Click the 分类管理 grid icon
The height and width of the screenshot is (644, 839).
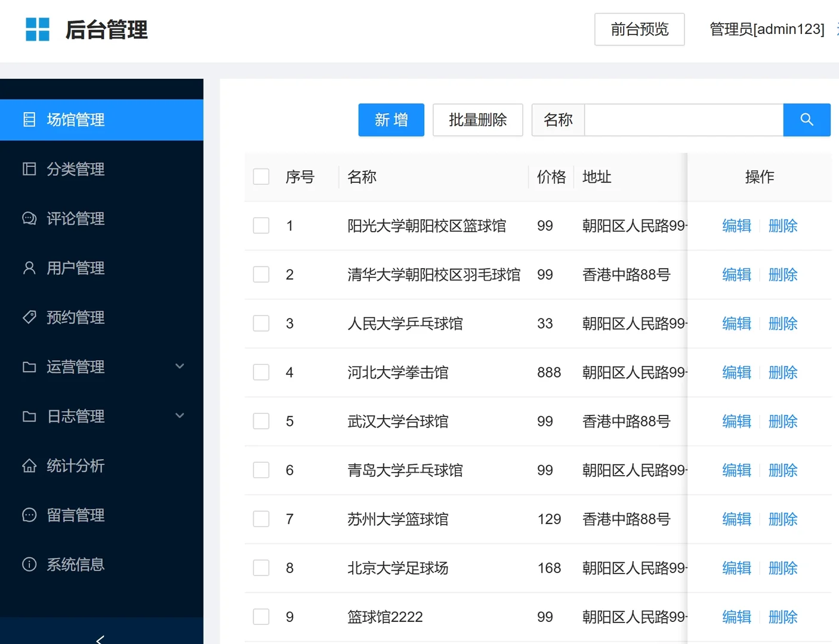(x=29, y=169)
